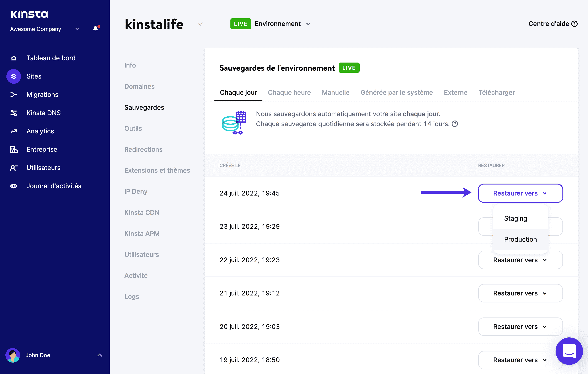Select the Entreprise building icon
Viewport: 588px width, 374px height.
pyautogui.click(x=14, y=149)
